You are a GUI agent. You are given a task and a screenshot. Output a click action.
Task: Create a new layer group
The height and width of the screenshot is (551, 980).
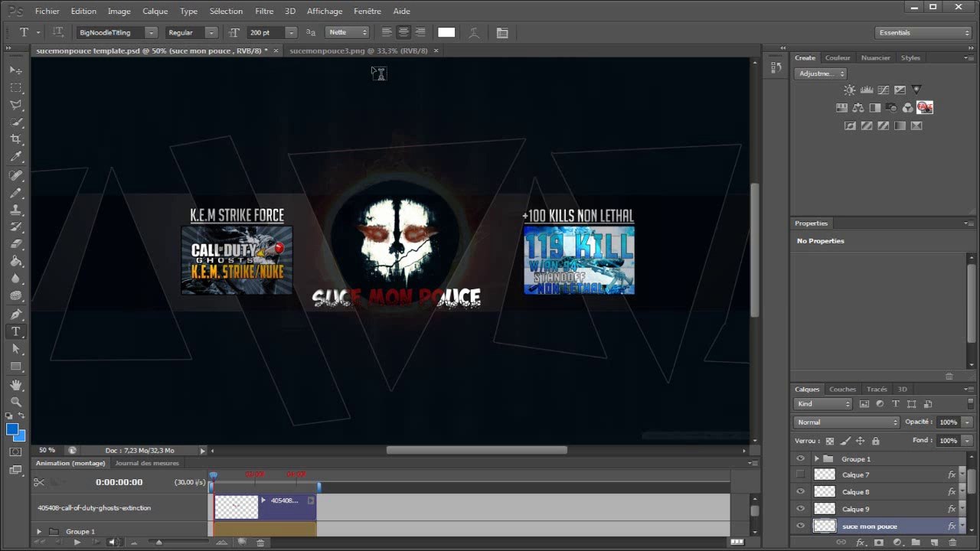pos(916,543)
